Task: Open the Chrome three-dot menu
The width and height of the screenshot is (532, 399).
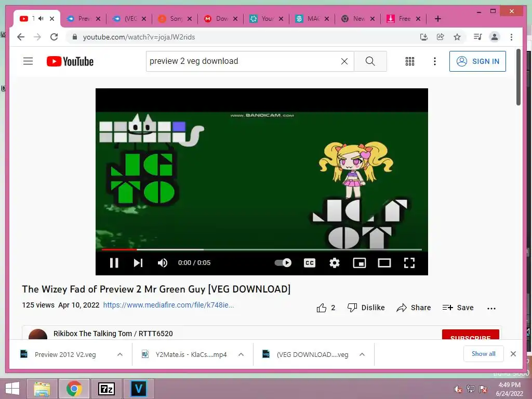Action: coord(511,37)
